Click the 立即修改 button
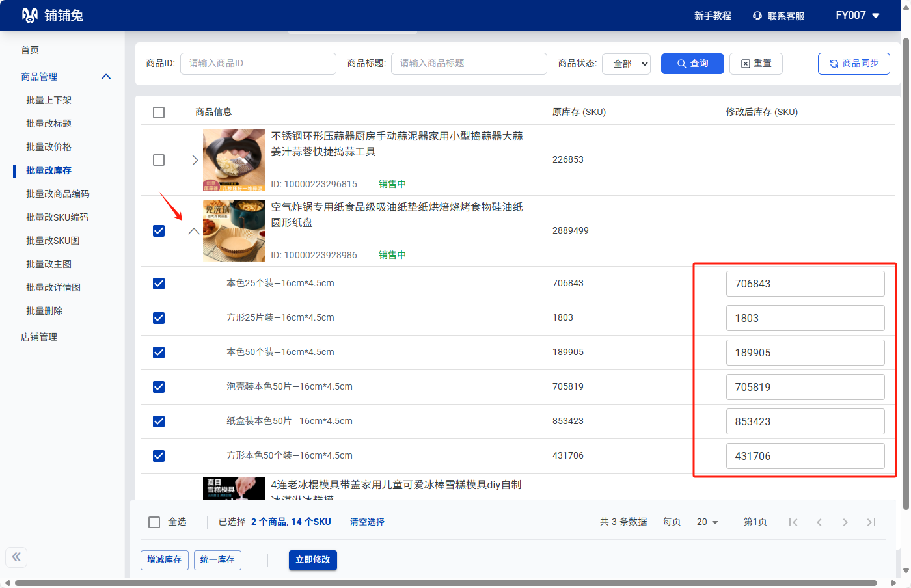This screenshot has width=911, height=588. click(x=312, y=560)
